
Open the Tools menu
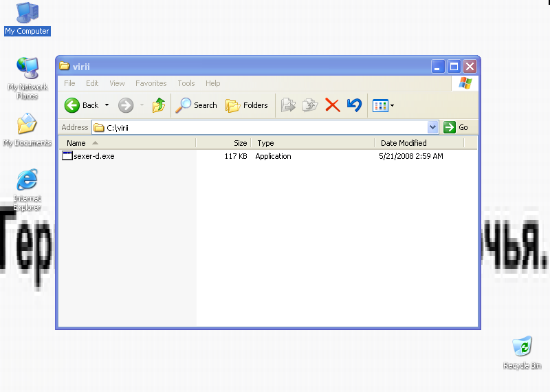(x=186, y=83)
